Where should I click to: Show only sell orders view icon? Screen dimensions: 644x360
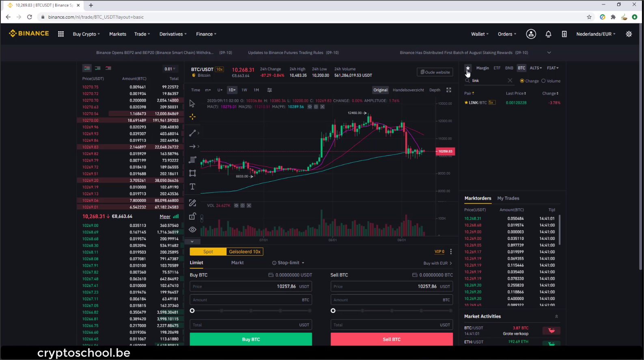coord(108,68)
